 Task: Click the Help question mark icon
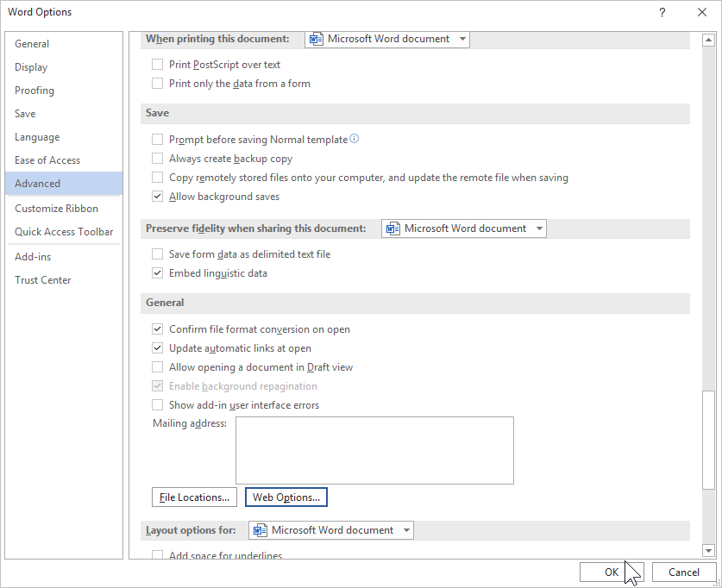point(662,12)
